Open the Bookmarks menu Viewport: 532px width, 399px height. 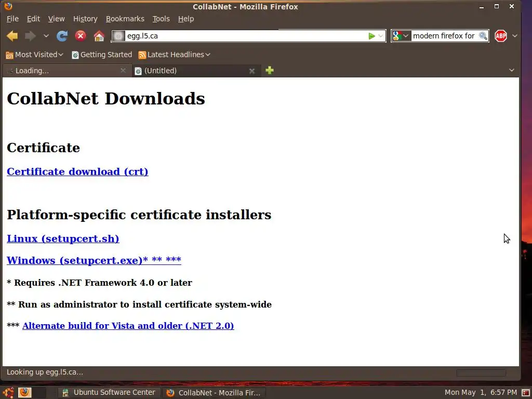(125, 19)
